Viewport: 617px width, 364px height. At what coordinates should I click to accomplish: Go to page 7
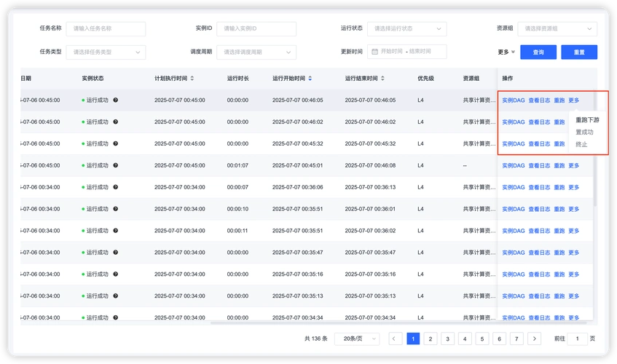(516, 339)
